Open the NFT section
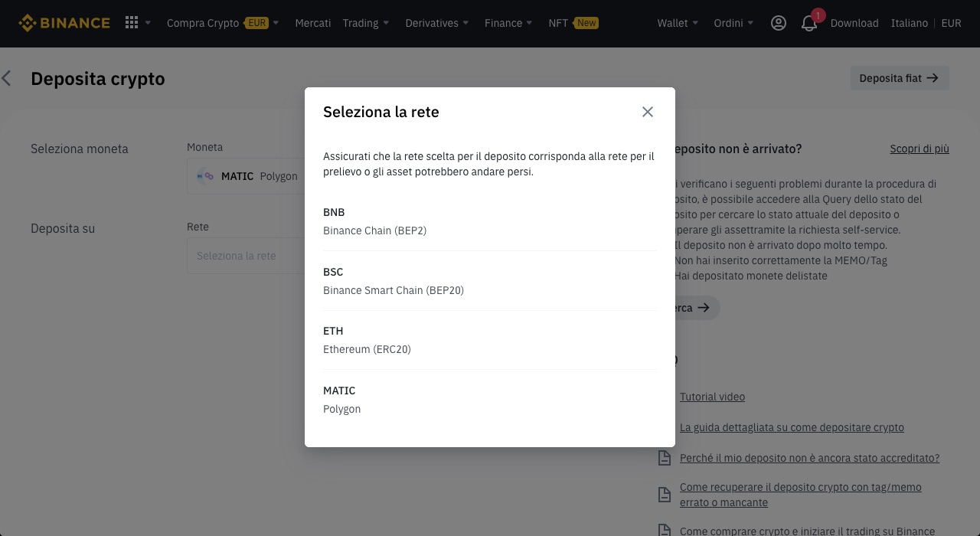980x536 pixels. pyautogui.click(x=558, y=23)
